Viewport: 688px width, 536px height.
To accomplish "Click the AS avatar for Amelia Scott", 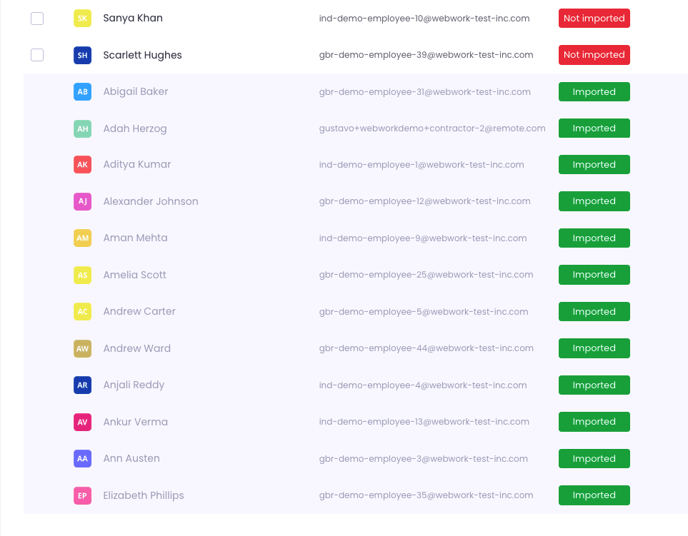I will click(x=82, y=275).
